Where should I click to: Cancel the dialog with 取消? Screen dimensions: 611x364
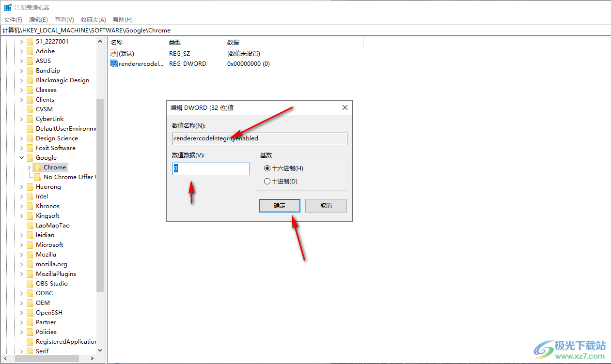(x=326, y=205)
